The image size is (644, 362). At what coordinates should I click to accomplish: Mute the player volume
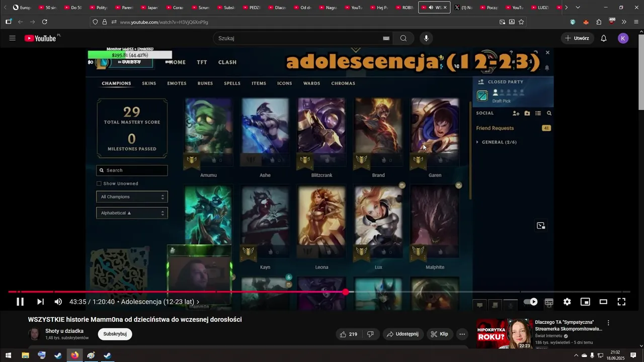point(58,302)
